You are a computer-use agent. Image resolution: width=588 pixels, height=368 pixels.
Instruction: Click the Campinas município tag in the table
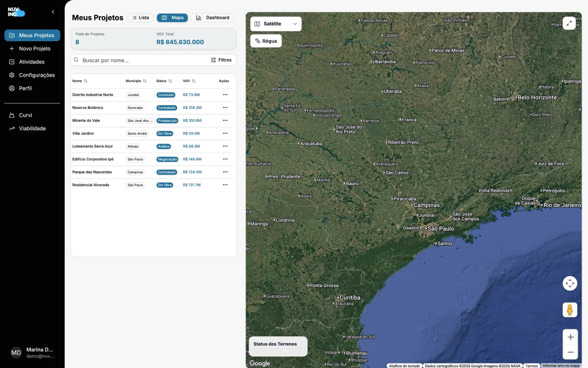135,172
